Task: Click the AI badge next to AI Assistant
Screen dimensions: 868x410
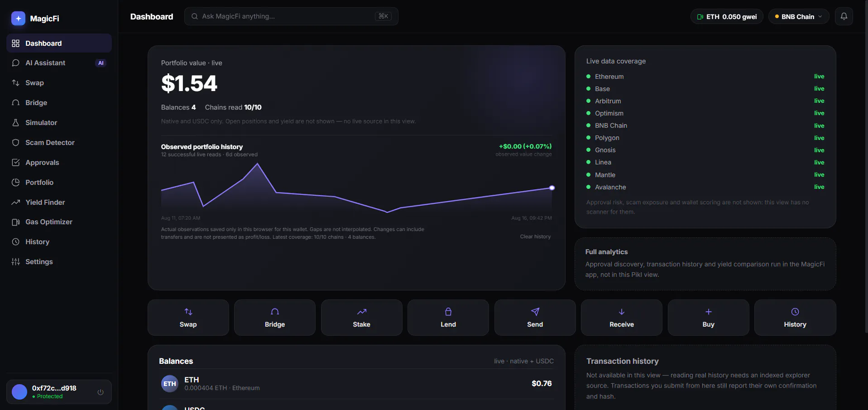Action: [x=101, y=63]
